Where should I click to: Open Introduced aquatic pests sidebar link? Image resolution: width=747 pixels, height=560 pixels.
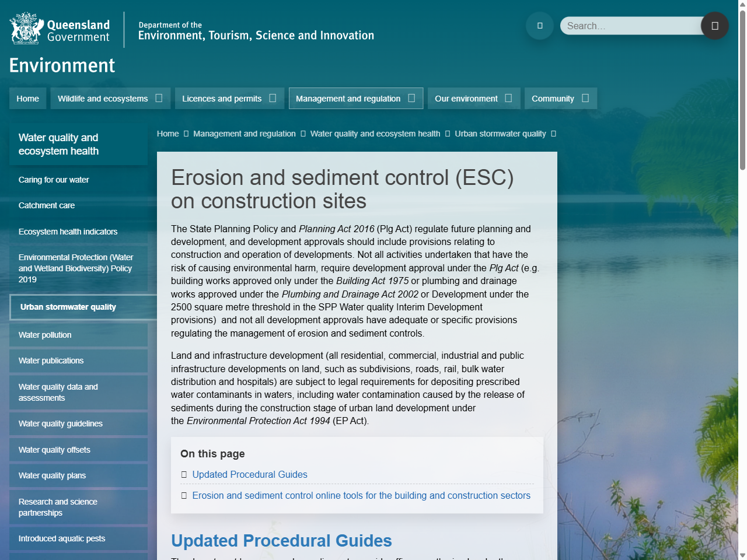coord(78,538)
